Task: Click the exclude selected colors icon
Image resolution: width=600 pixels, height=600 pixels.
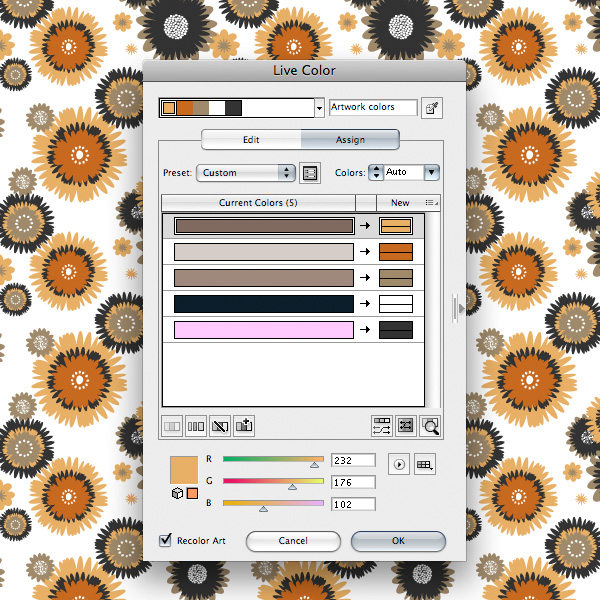Action: tap(220, 426)
